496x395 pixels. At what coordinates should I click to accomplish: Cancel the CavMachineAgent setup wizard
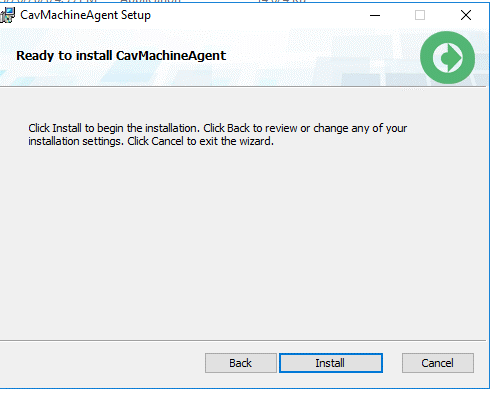pyautogui.click(x=438, y=363)
